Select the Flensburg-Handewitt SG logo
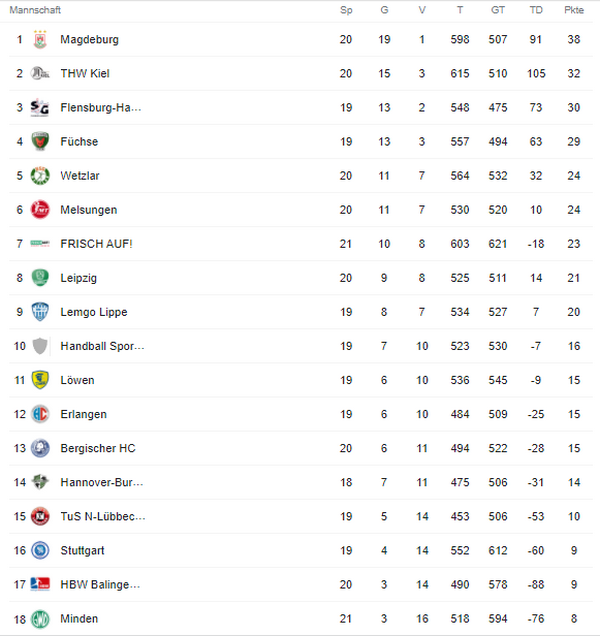The height and width of the screenshot is (636, 600). click(x=40, y=108)
